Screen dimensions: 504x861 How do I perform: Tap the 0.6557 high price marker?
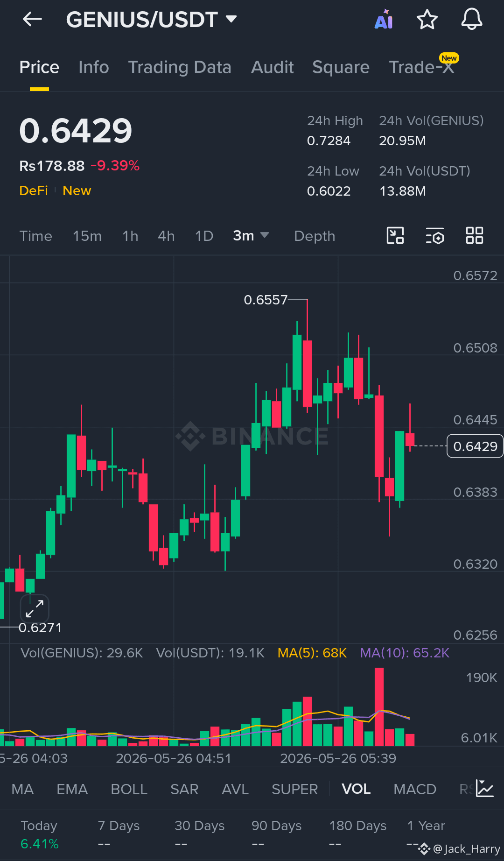click(x=266, y=300)
